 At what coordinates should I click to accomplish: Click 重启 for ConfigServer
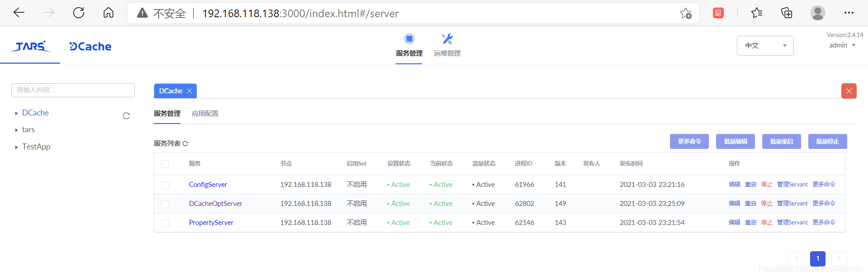click(750, 184)
